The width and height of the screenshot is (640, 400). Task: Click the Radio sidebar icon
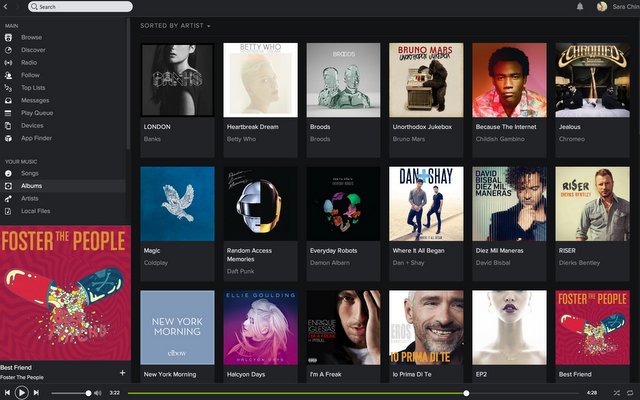coord(8,63)
